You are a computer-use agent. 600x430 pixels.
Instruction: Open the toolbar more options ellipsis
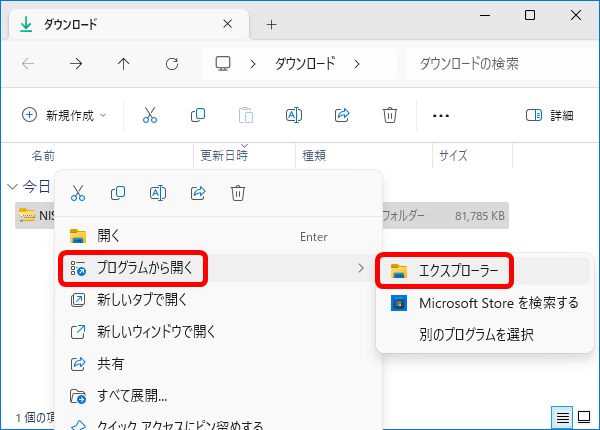[440, 115]
